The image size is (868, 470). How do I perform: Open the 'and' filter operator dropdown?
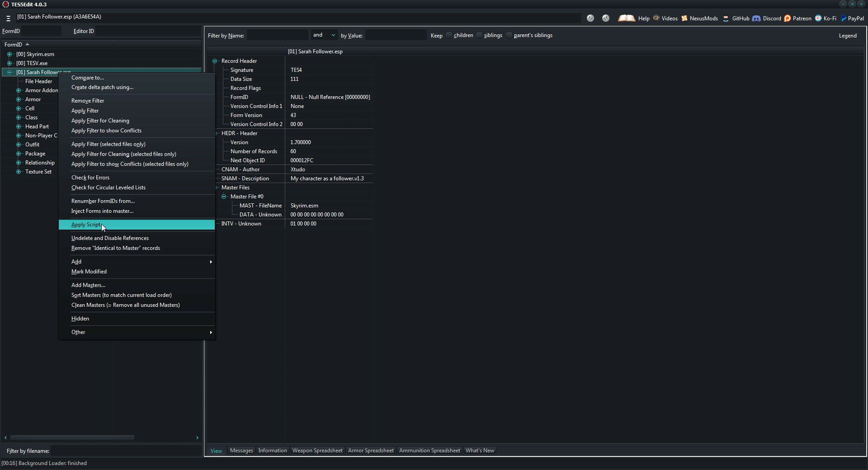coord(324,35)
